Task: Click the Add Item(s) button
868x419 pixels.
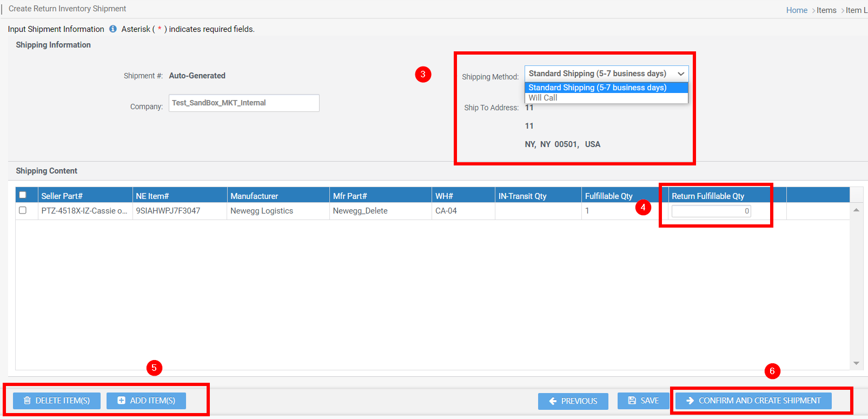Action: [146, 401]
